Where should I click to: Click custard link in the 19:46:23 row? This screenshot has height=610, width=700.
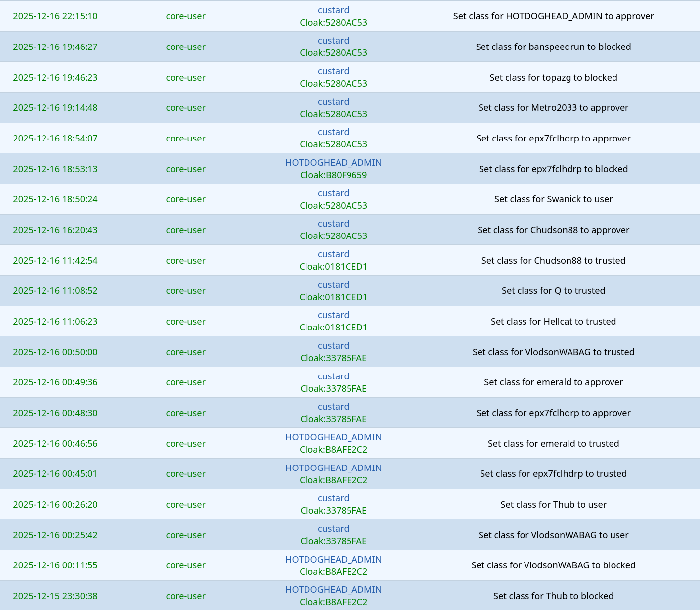pos(333,71)
